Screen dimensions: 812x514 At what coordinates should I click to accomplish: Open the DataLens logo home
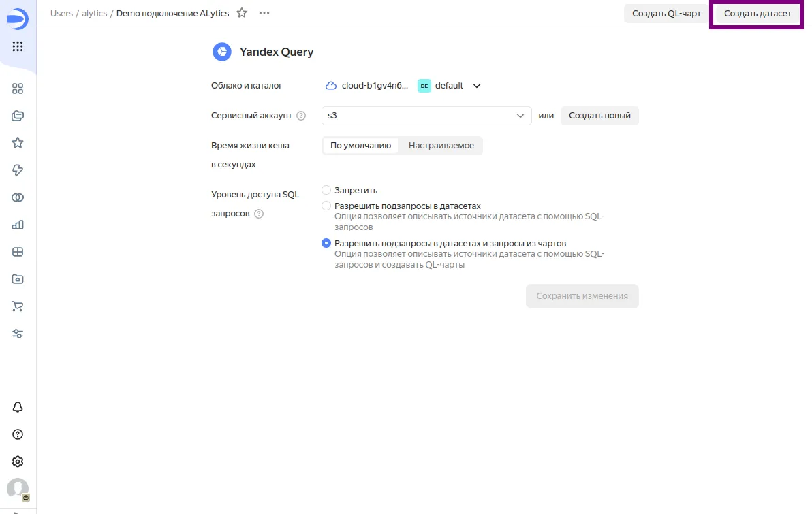[18, 19]
